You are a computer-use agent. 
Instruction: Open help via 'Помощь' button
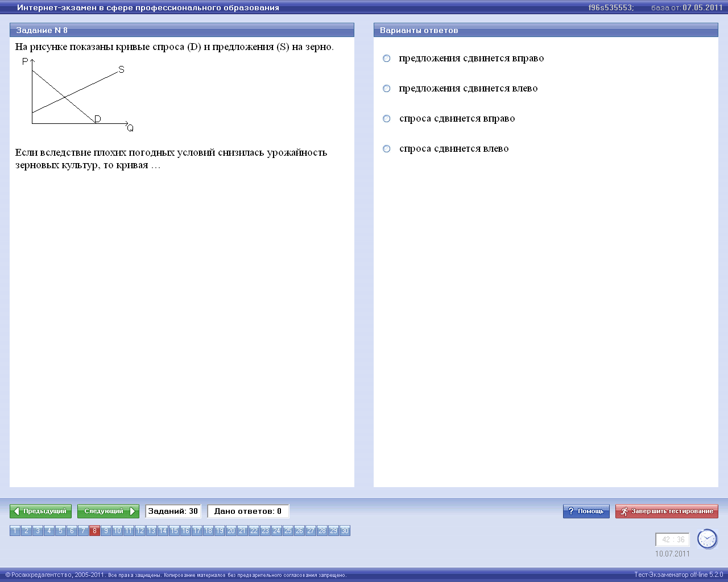coord(586,512)
